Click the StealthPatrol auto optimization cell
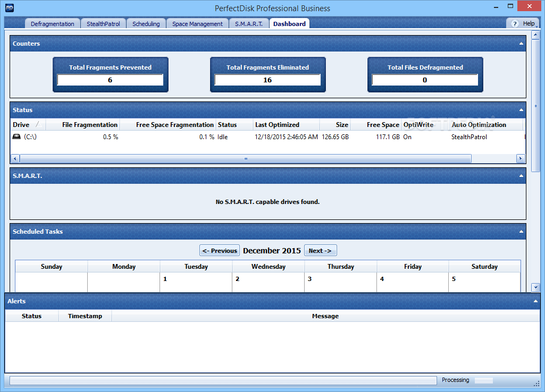 (469, 137)
